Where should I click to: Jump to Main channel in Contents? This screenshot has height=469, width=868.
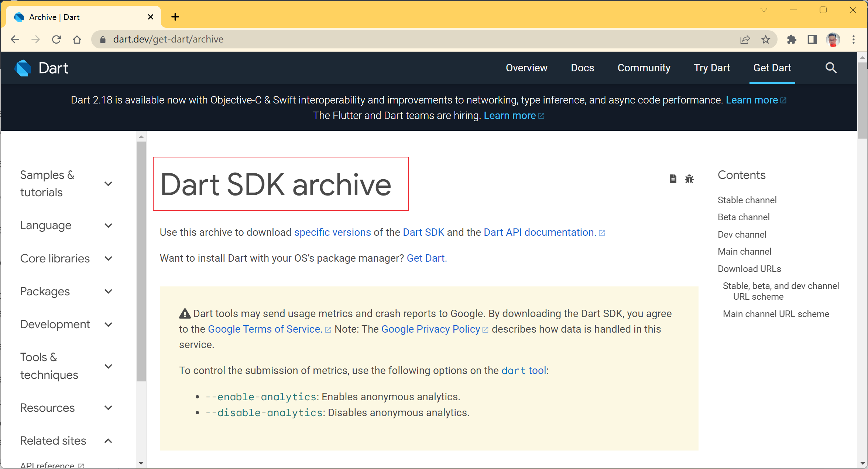(744, 252)
